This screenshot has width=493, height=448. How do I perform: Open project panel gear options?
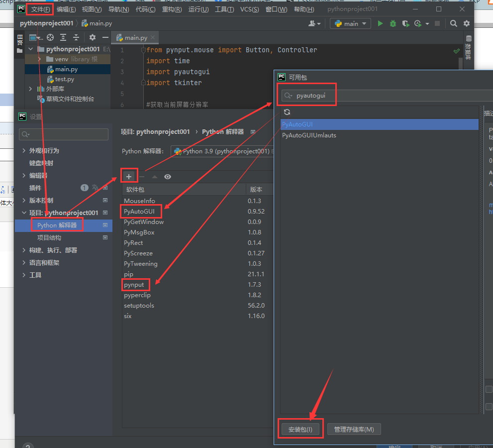point(93,38)
